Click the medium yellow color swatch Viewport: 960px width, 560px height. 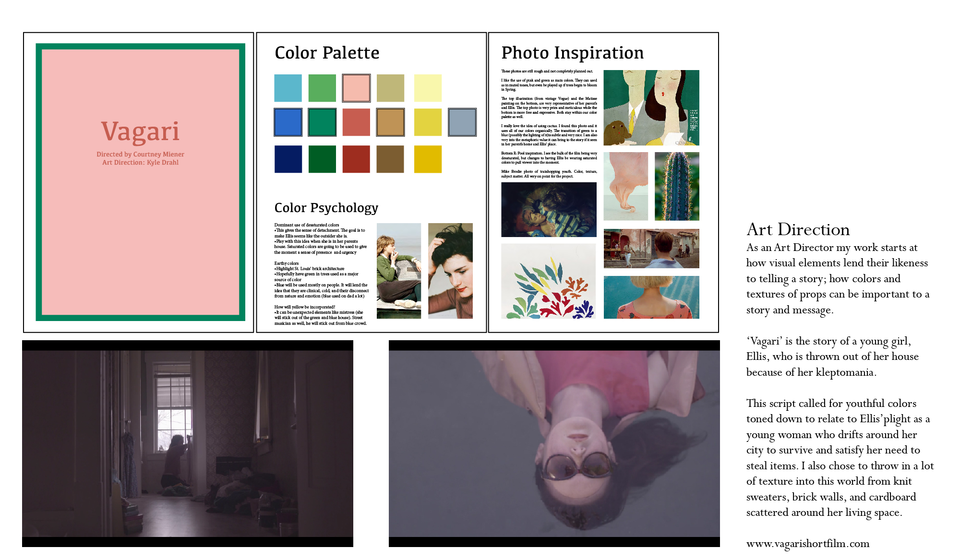428,122
